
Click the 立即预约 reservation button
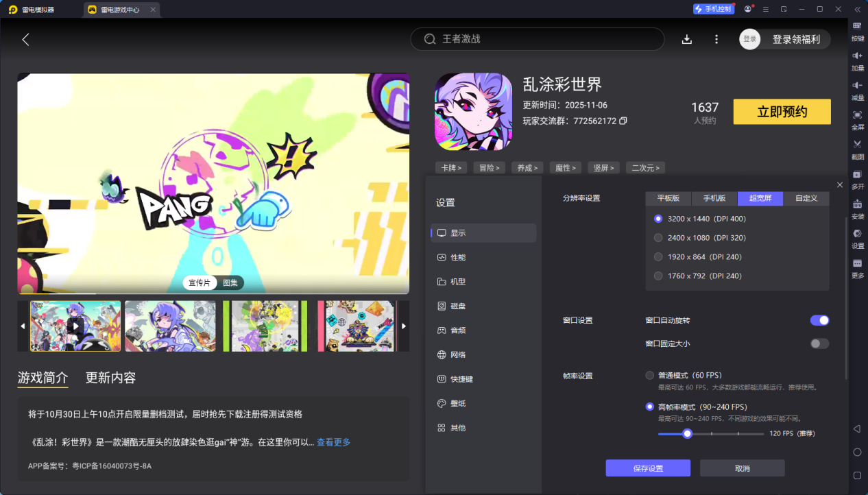tap(782, 111)
